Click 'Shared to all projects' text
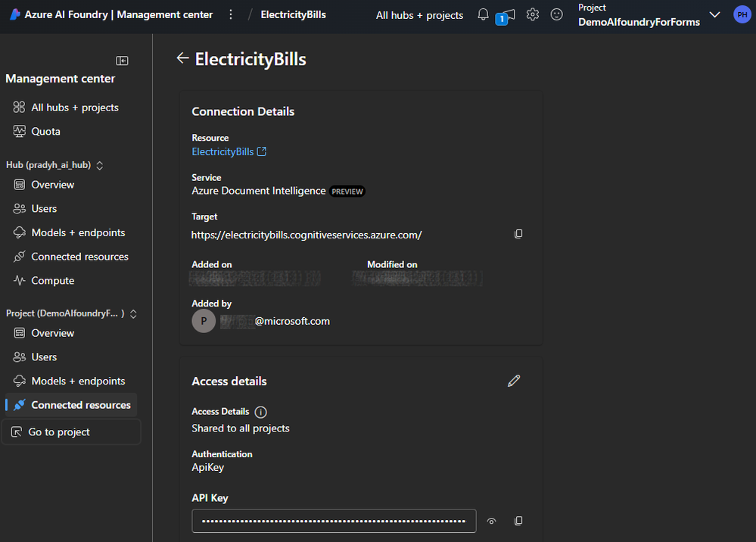 coord(241,428)
